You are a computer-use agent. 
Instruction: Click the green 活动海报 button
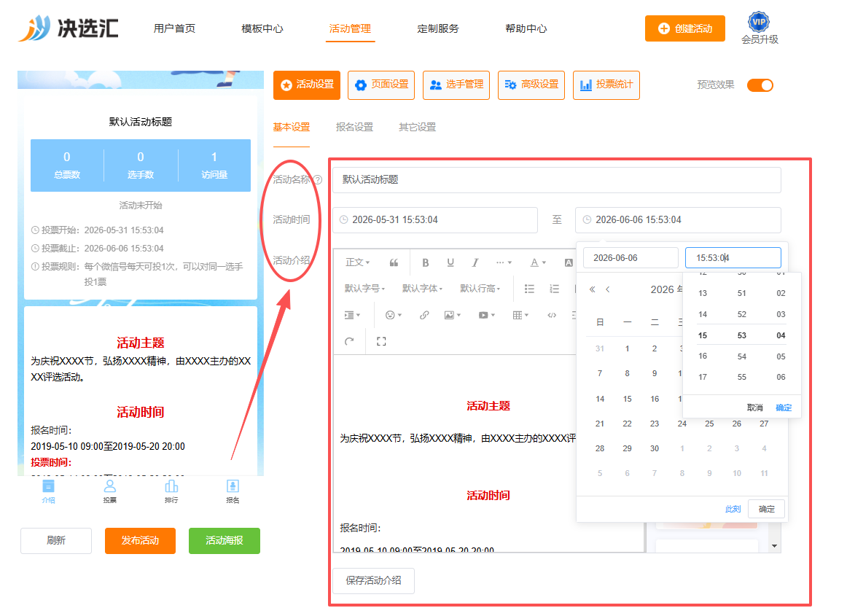tap(225, 541)
